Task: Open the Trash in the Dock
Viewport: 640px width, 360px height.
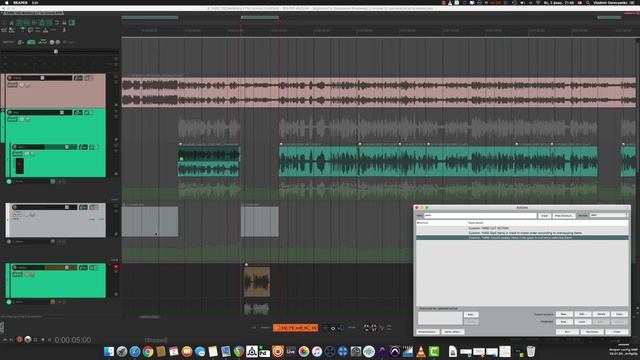Action: pyautogui.click(x=531, y=351)
